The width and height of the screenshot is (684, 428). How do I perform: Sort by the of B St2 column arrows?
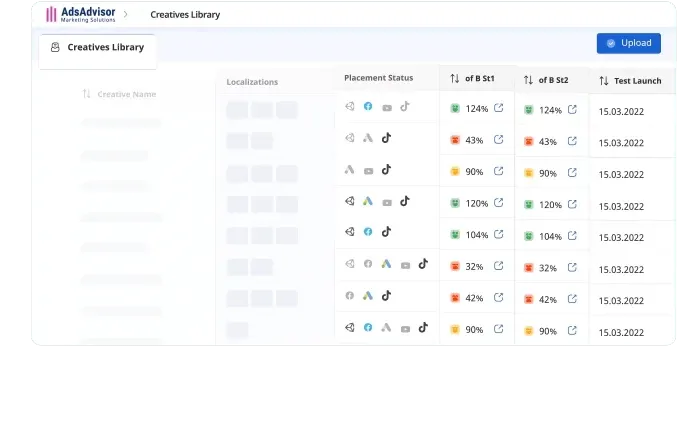(528, 80)
